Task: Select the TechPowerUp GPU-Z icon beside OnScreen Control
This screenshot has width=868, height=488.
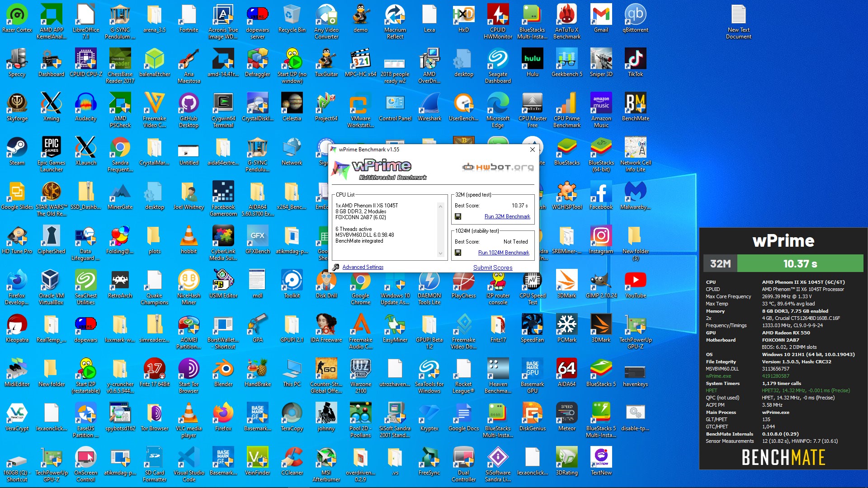Action: click(52, 465)
